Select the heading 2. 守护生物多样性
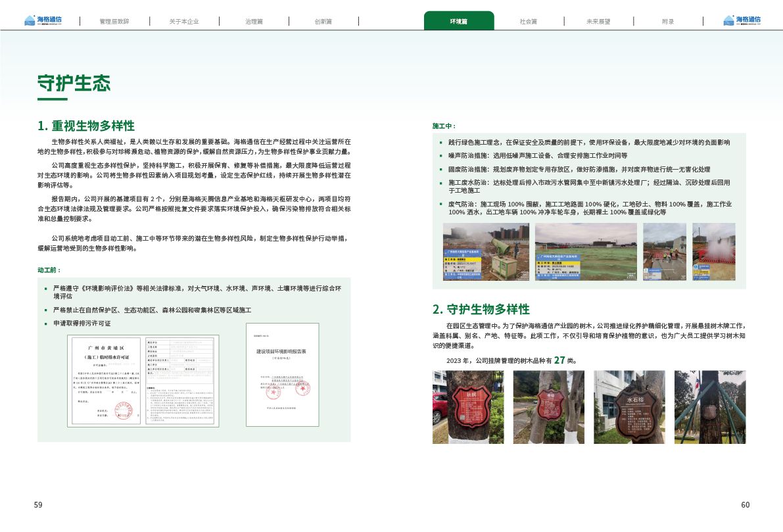 (x=481, y=309)
